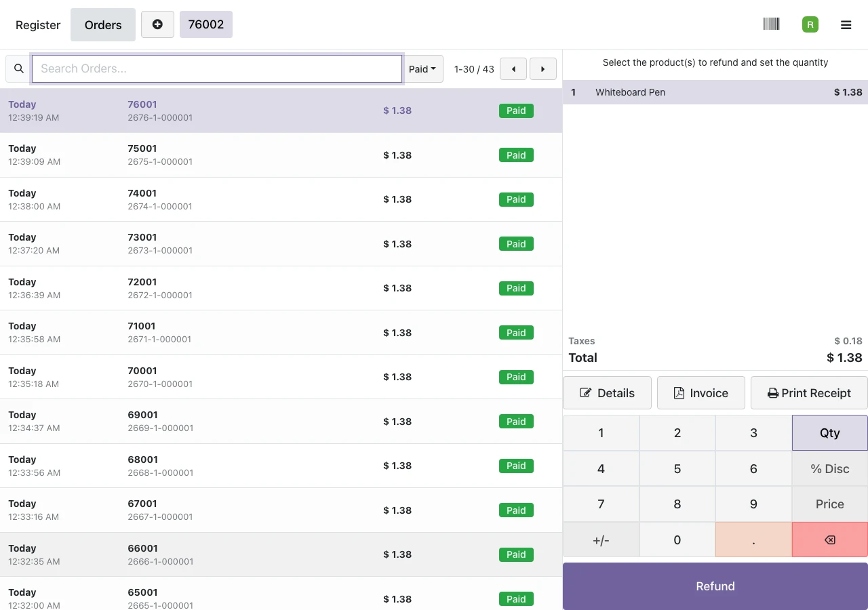Click receipt number 2666-1-000001
868x610 pixels.
pyautogui.click(x=161, y=561)
